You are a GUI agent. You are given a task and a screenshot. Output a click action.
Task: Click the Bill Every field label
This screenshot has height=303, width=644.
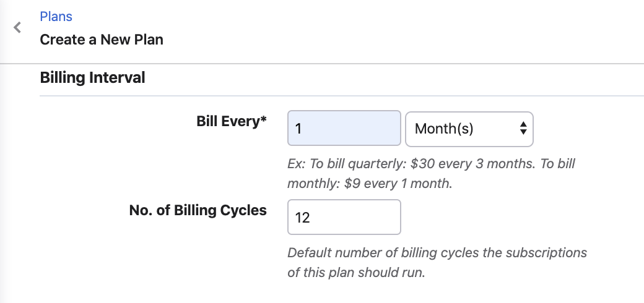coord(228,121)
